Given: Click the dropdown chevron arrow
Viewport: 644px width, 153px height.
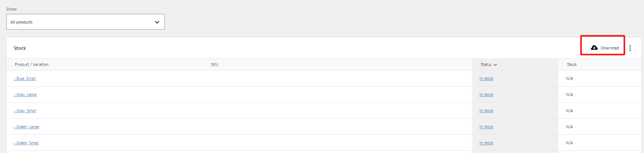Looking at the screenshot, I should tap(157, 22).
